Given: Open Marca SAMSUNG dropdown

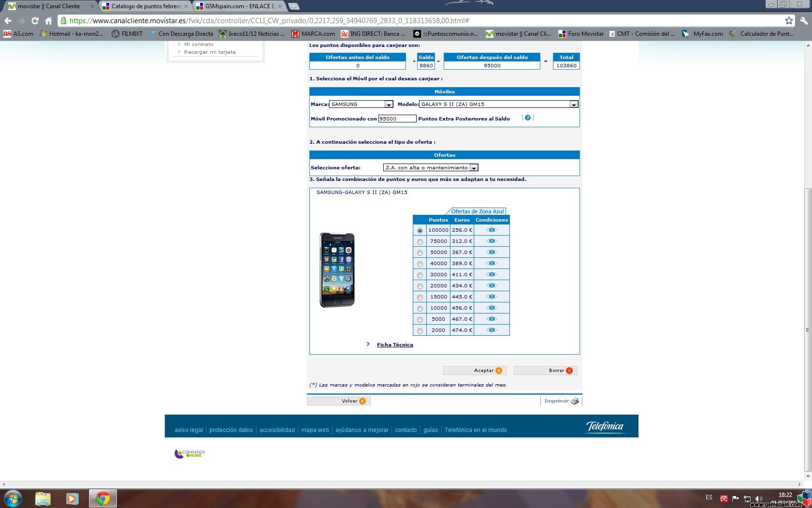Looking at the screenshot, I should click(x=361, y=104).
